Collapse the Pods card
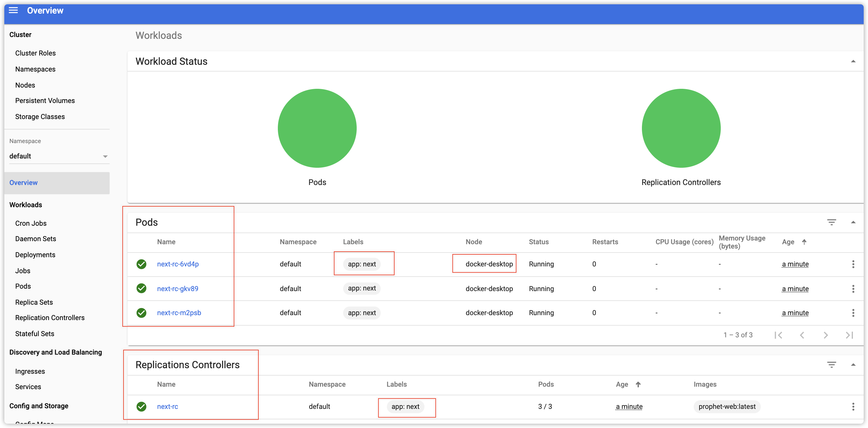Screen dimensions: 868x428 853,222
